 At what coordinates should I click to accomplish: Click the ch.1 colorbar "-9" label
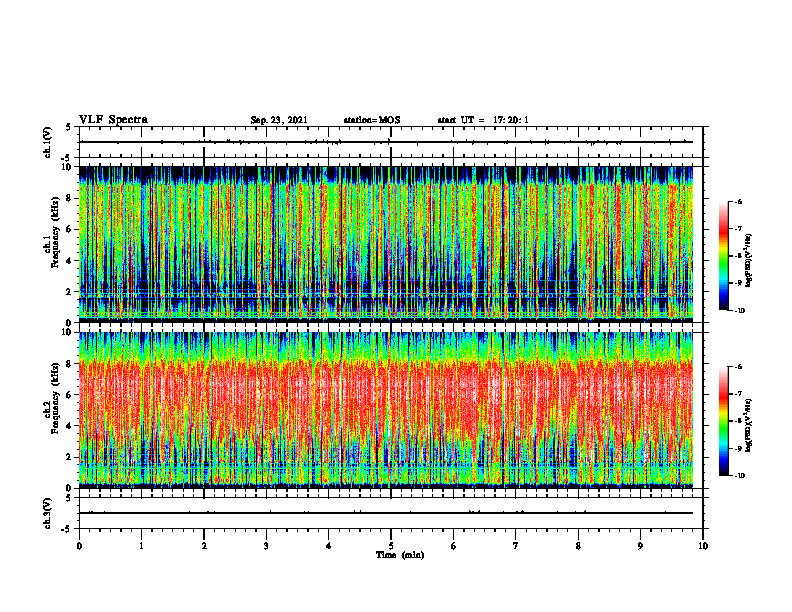click(739, 283)
